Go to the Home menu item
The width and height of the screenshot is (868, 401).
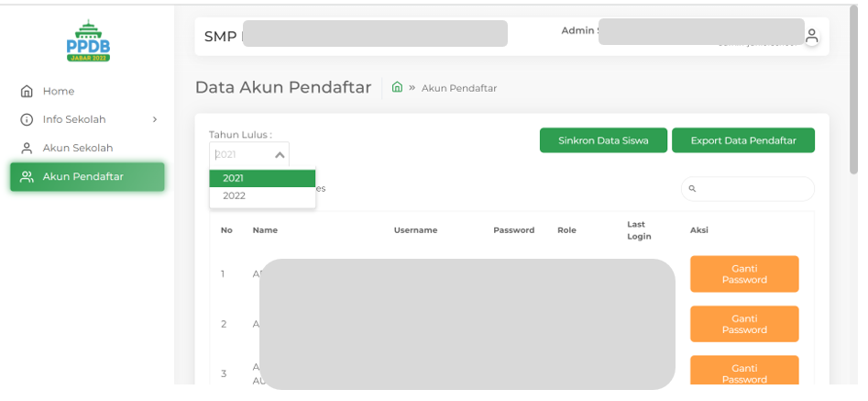[59, 92]
